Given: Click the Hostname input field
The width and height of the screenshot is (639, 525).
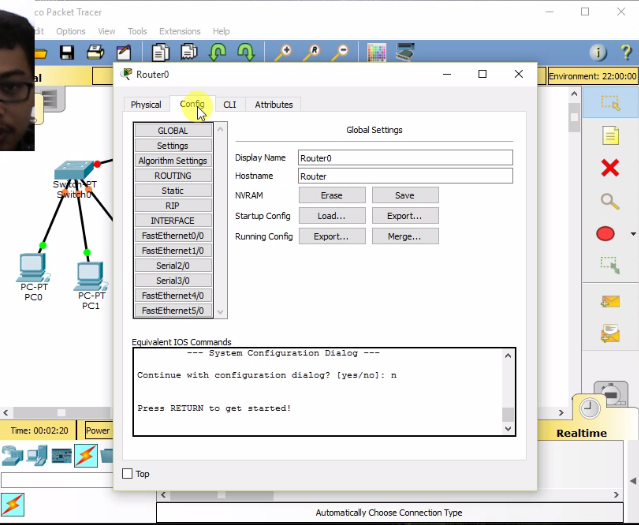Looking at the screenshot, I should [x=405, y=176].
